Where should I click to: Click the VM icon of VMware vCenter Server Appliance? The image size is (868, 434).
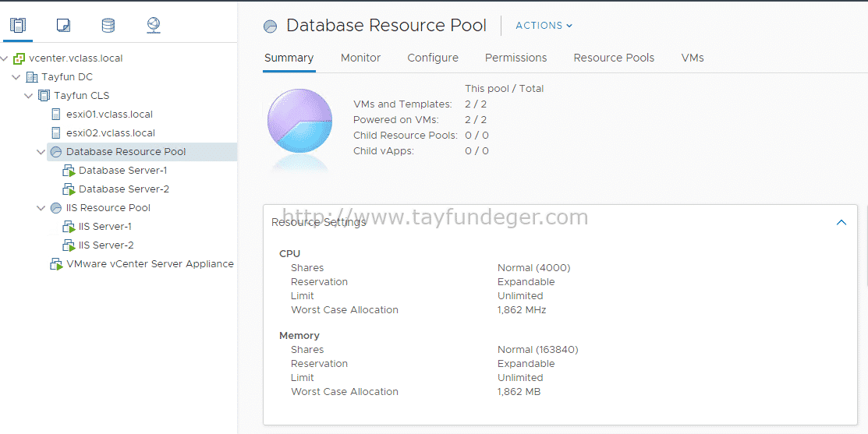tap(56, 264)
